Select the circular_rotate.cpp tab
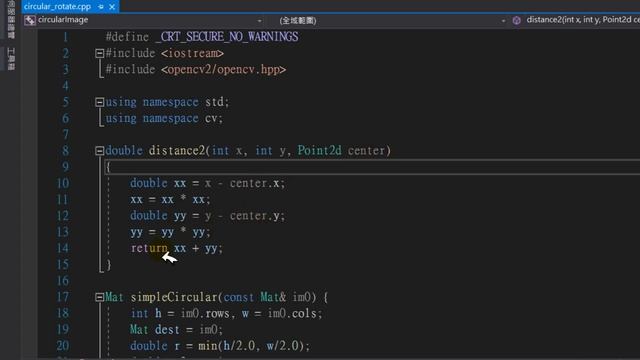Image resolution: width=640 pixels, height=360 pixels. [57, 7]
